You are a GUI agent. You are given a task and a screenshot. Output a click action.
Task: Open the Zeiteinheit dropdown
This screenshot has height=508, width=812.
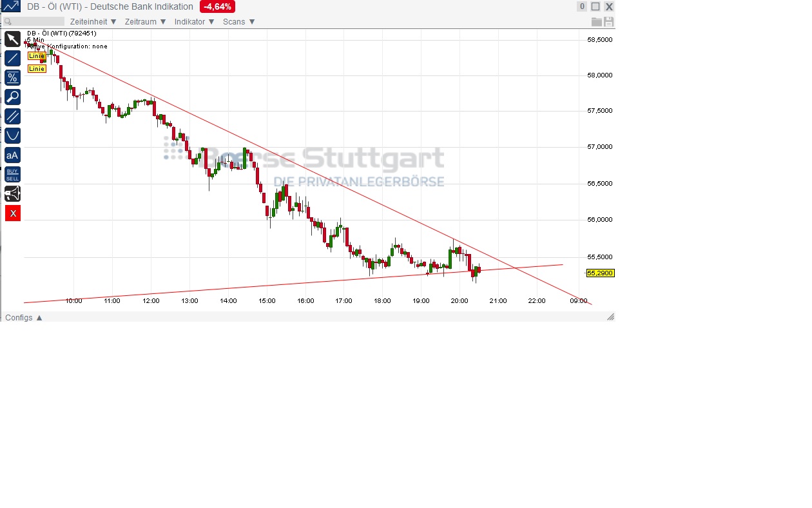(93, 21)
